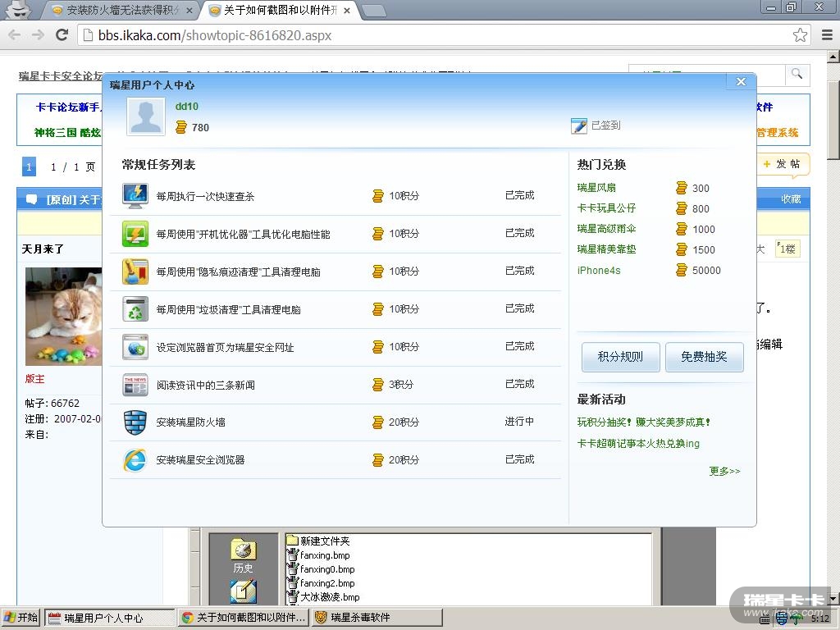The image size is (840, 630).
Task: Click the 收藏 favorite link
Action: tap(791, 199)
